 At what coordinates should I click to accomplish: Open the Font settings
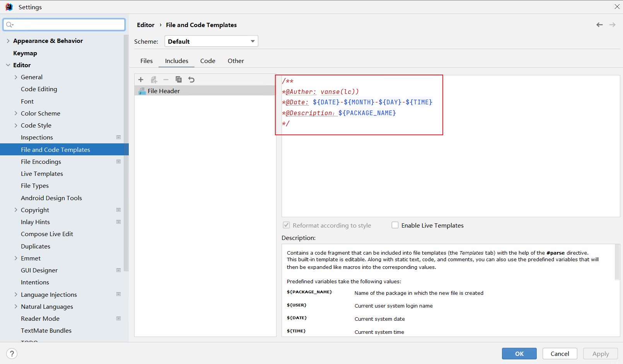(27, 101)
